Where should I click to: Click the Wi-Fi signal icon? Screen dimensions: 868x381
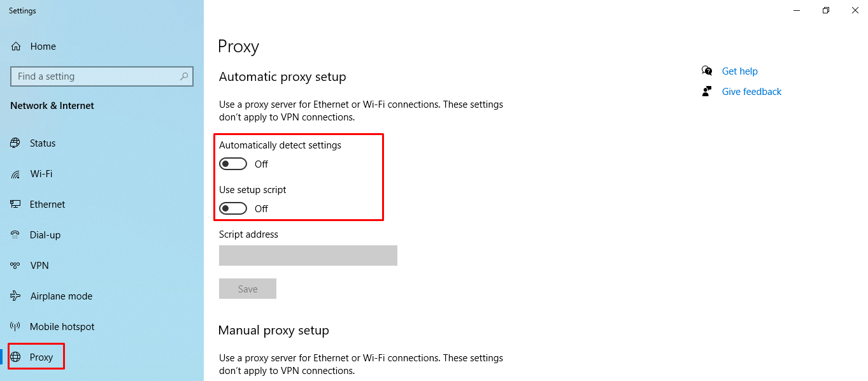[15, 174]
